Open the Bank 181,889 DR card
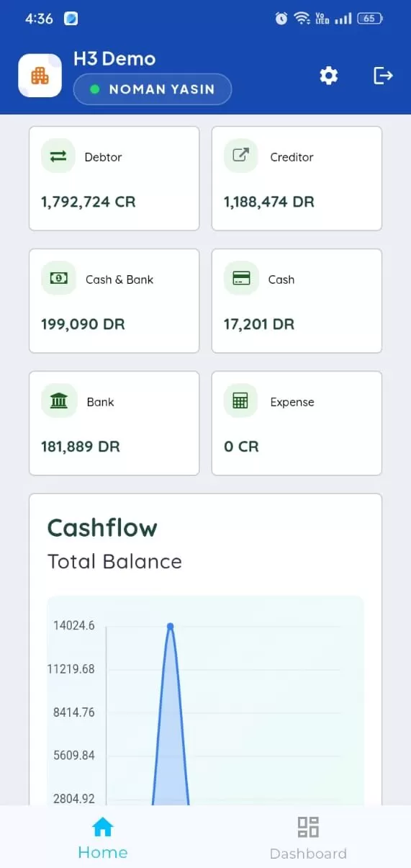The height and width of the screenshot is (868, 411). (114, 424)
